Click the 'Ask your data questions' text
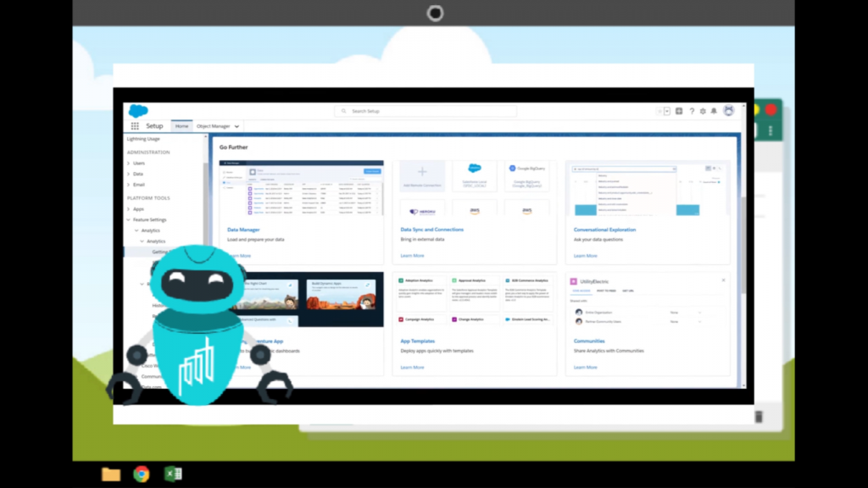Image resolution: width=868 pixels, height=488 pixels. coord(598,240)
